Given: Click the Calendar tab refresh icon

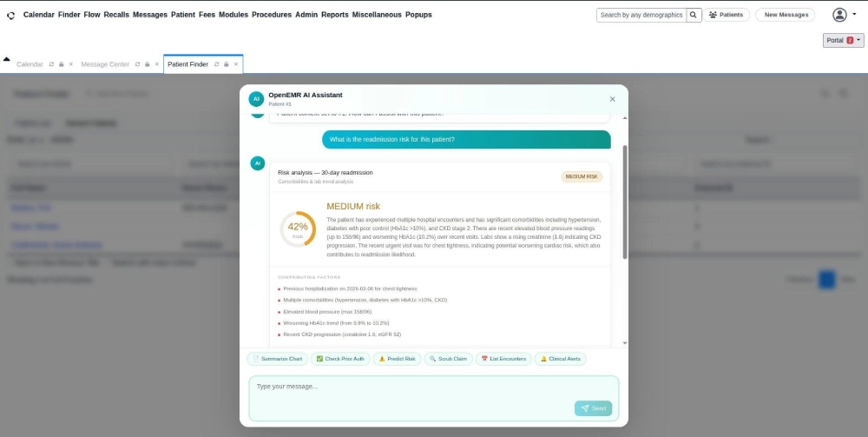Looking at the screenshot, I should tap(51, 64).
